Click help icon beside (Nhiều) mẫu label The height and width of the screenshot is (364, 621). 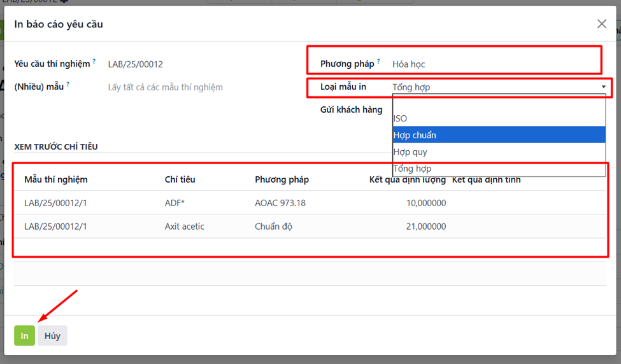(68, 85)
